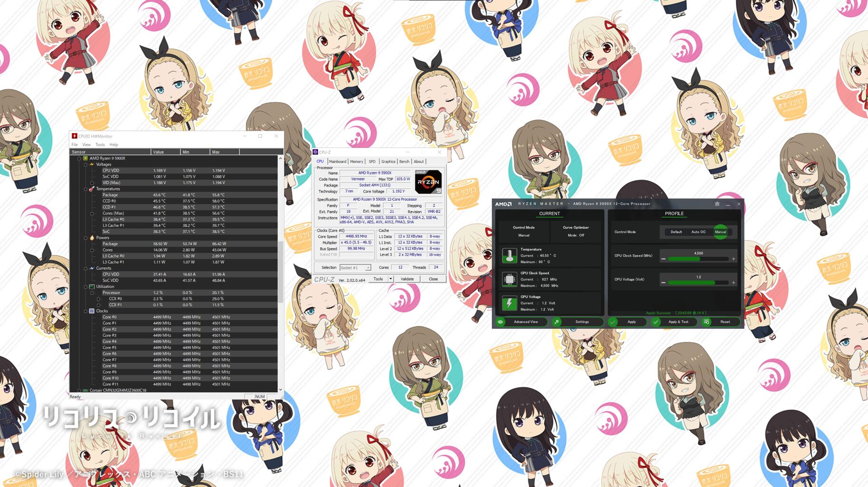Click the CPU-Z title bar app icon
Viewport: 868px width, 487px height.
tap(315, 152)
